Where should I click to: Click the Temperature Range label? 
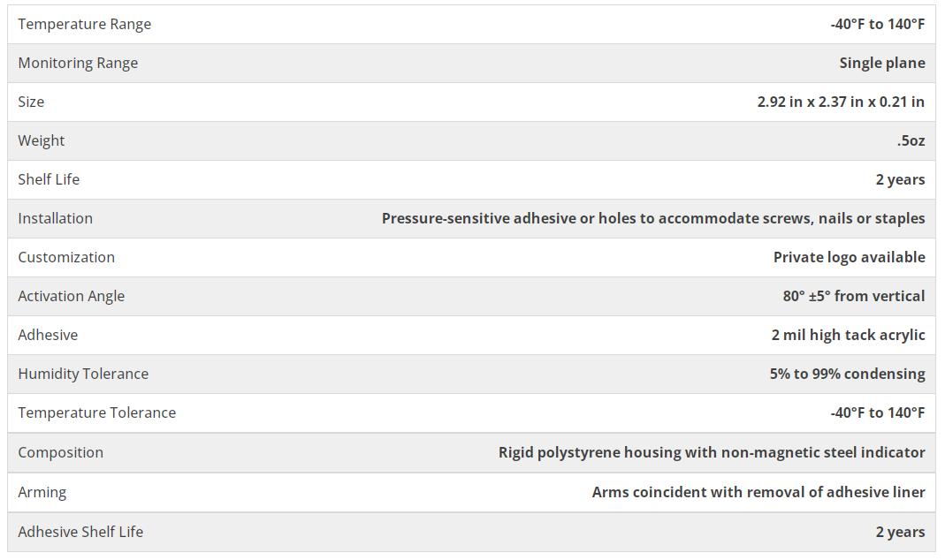coord(84,24)
